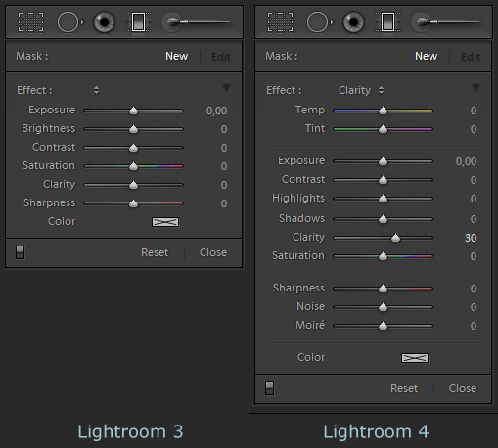Click Saturation slider handle in Lightroom 4
This screenshot has height=448, width=498.
tap(383, 256)
